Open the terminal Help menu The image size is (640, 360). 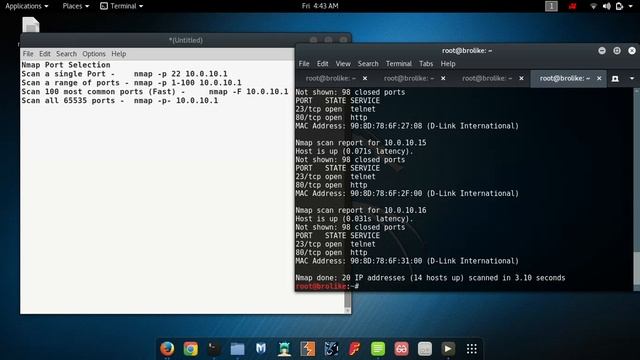[448, 64]
